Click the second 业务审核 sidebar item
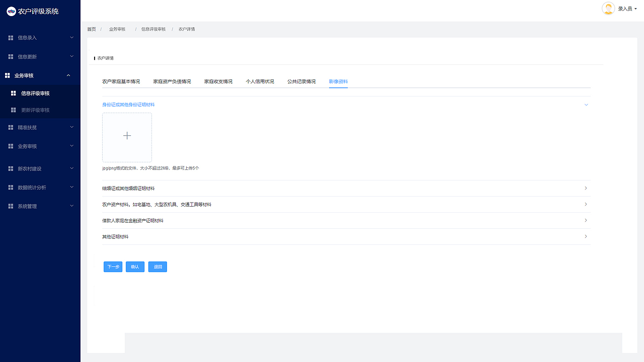Screen dimensions: 644x362 (x=40, y=146)
